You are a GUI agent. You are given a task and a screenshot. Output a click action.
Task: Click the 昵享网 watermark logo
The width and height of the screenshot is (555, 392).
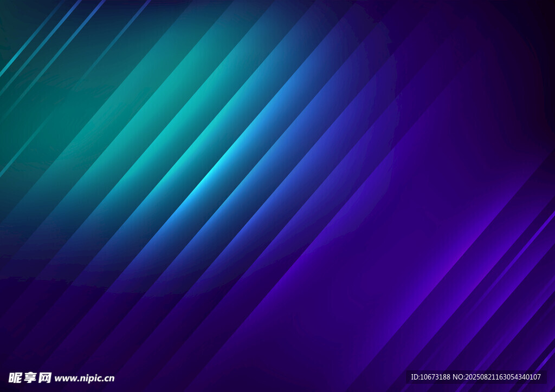30,377
